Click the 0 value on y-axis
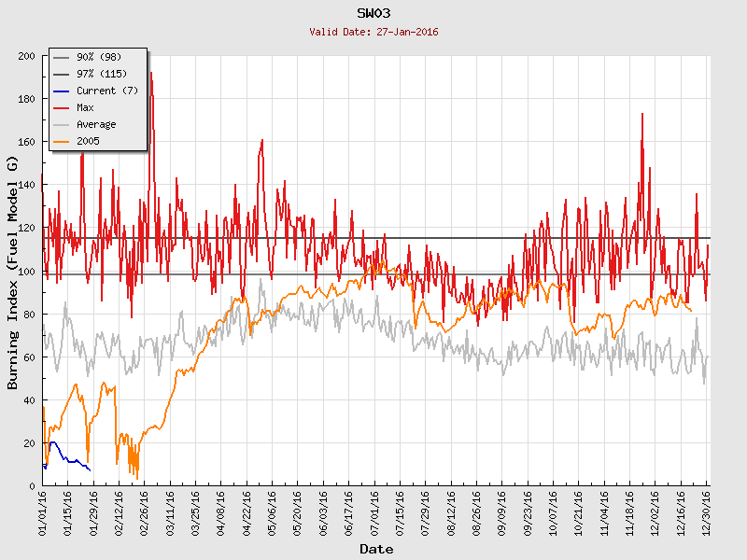Image resolution: width=747 pixels, height=560 pixels. click(32, 486)
